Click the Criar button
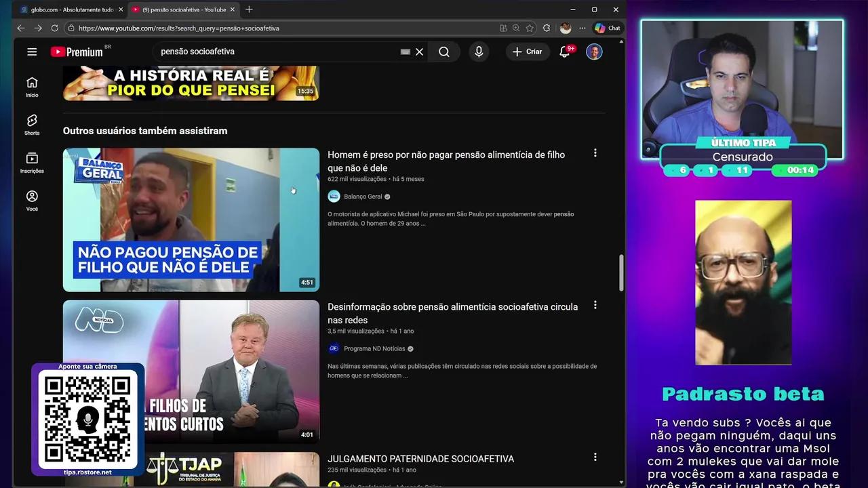 [x=528, y=52]
